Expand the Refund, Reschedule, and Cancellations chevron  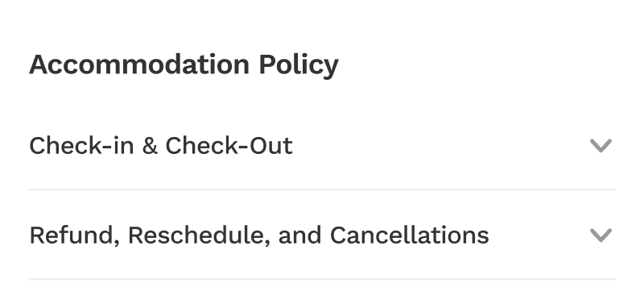601,235
